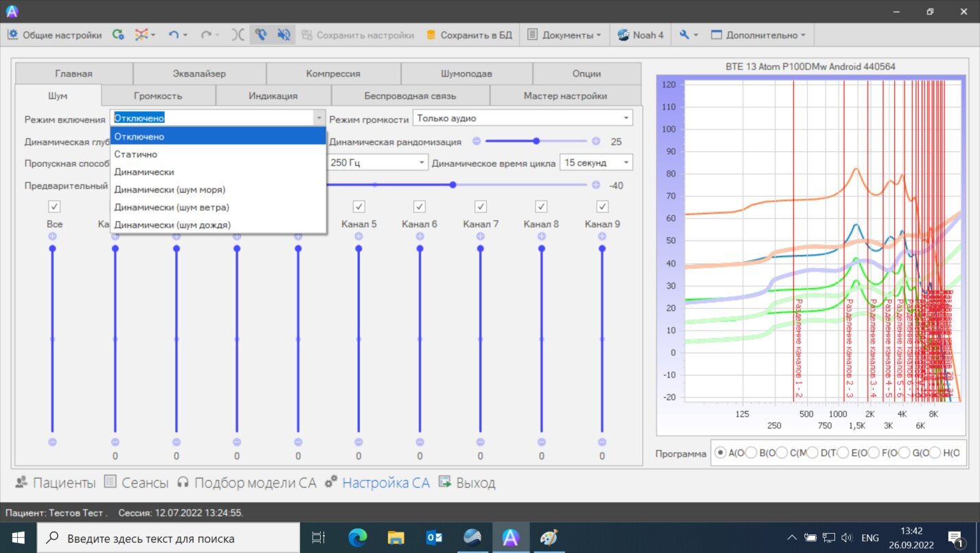Click the Динамическая рандомизация slider track
Viewport: 980px width, 553px height.
[536, 141]
